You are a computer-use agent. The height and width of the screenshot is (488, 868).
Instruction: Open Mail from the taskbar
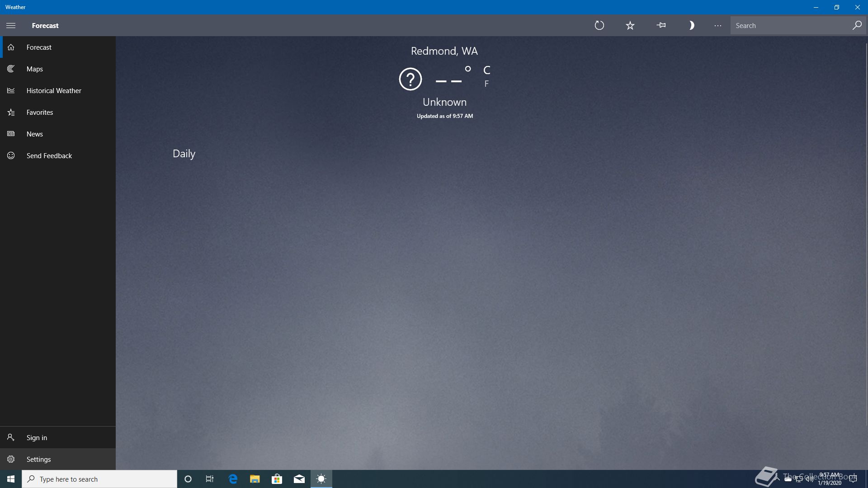[299, 479]
